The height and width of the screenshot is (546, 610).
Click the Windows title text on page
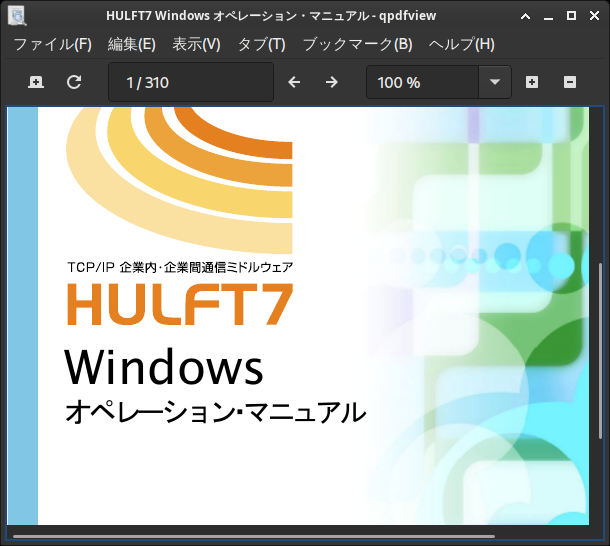(164, 367)
